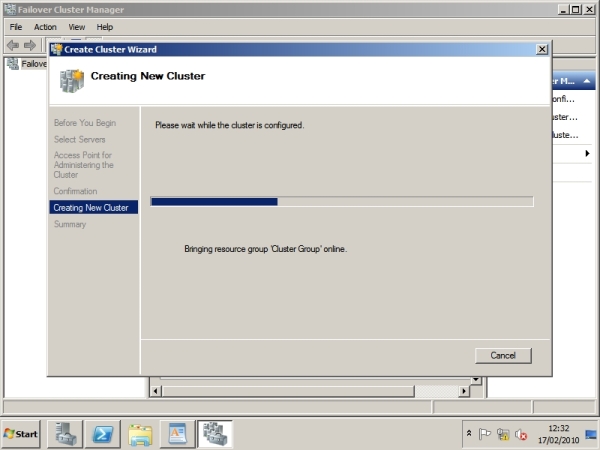Open the Start menu

click(21, 434)
